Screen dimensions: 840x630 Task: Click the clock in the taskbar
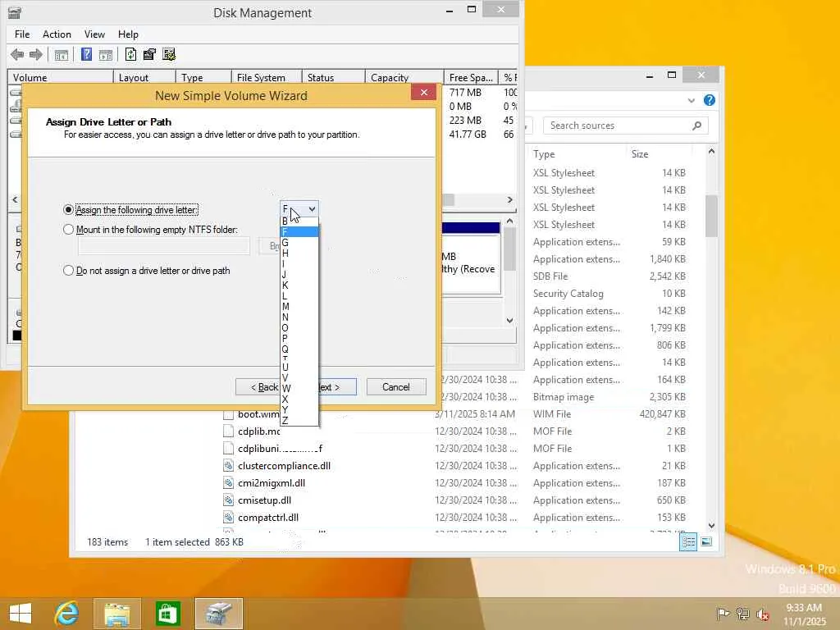click(804, 614)
